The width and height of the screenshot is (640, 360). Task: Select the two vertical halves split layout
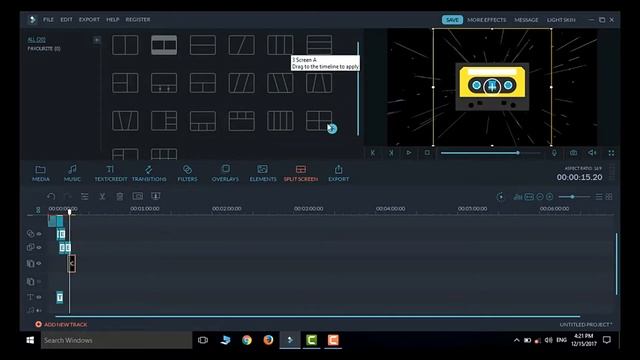(x=125, y=45)
